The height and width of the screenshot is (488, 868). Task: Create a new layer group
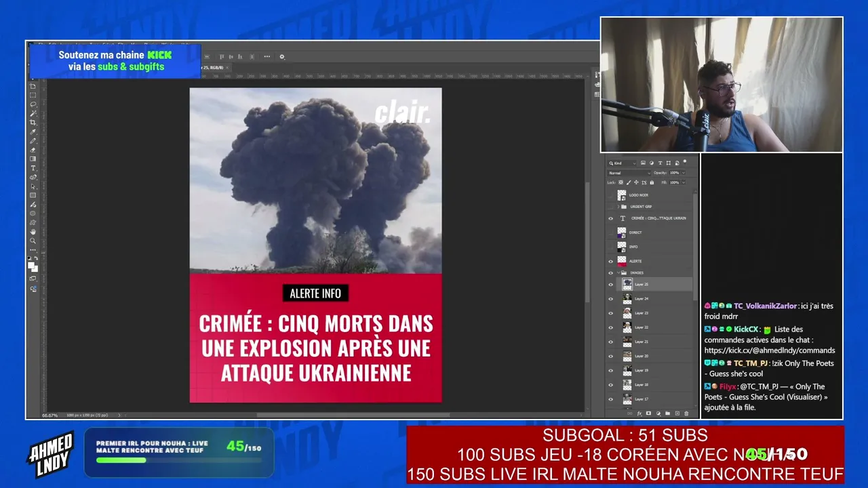pyautogui.click(x=667, y=413)
